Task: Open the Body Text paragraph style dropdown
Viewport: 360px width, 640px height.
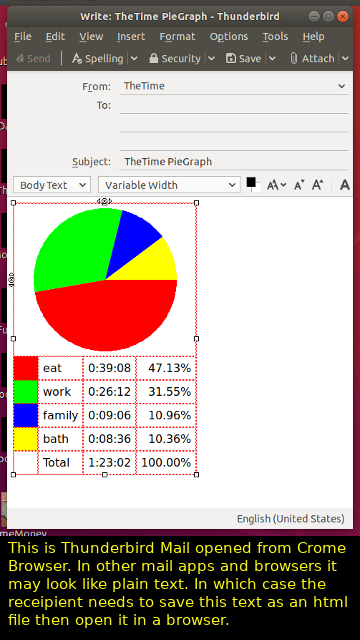Action: (52, 185)
